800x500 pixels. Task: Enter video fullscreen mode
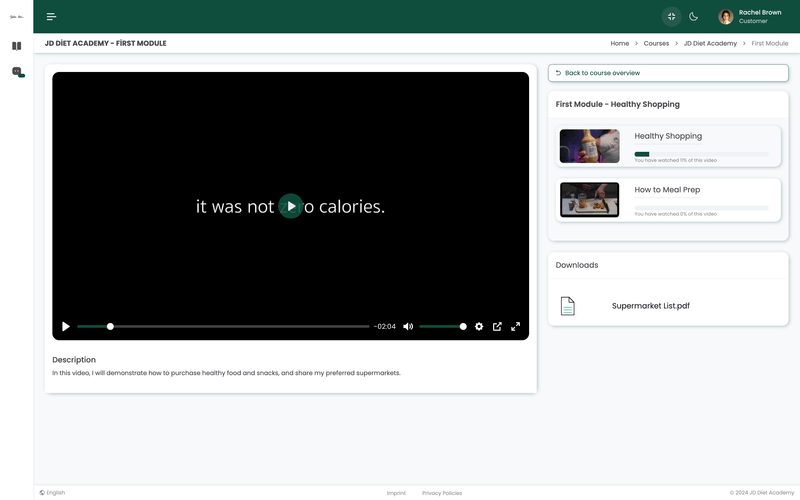pos(515,327)
